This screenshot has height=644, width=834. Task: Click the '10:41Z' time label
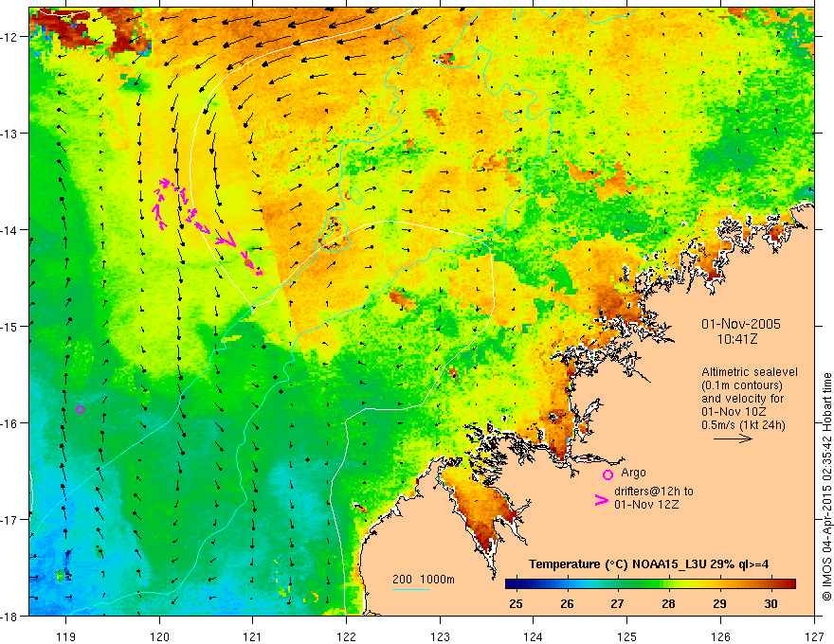tap(737, 339)
